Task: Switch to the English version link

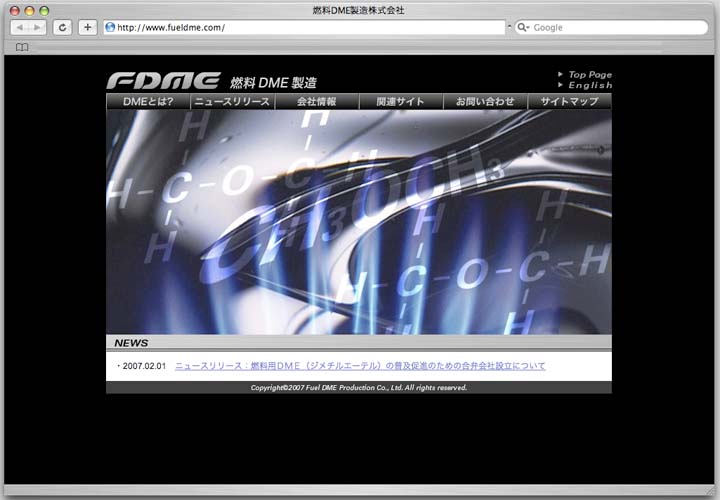Action: (x=589, y=86)
